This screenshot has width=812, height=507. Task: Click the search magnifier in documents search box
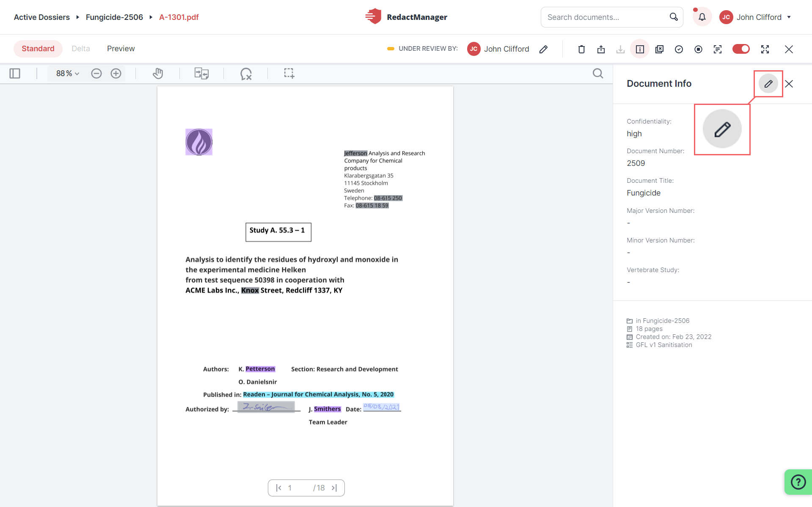click(674, 17)
